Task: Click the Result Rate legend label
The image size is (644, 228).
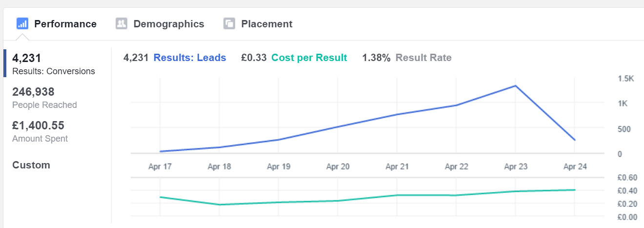Action: (423, 58)
